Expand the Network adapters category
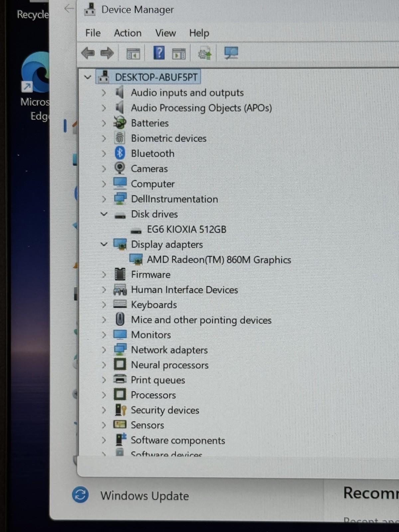Screen dimensions: 399x532 pos(104,350)
